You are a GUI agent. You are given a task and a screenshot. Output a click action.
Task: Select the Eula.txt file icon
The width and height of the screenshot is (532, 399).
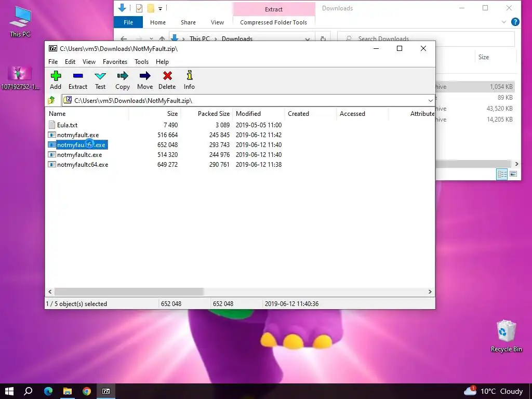[51, 125]
